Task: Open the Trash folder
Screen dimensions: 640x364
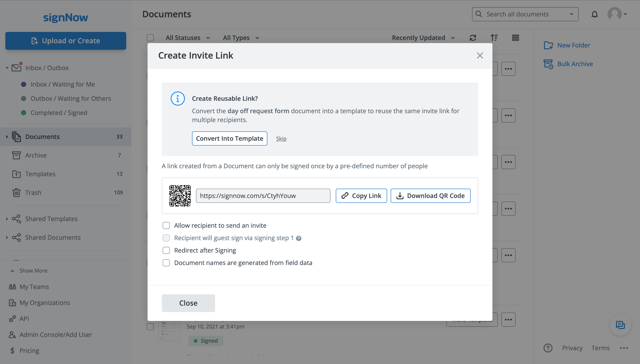Action: point(33,192)
